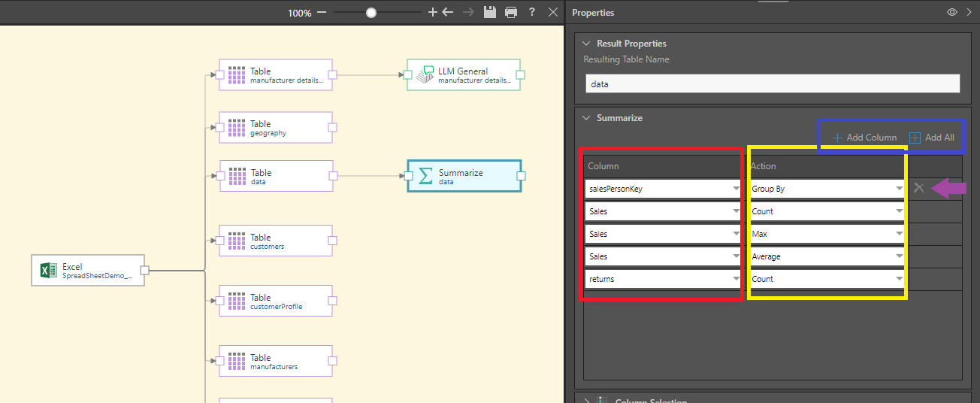The width and height of the screenshot is (980, 403).
Task: Remove the salesPersonKey row with X icon
Action: [918, 188]
